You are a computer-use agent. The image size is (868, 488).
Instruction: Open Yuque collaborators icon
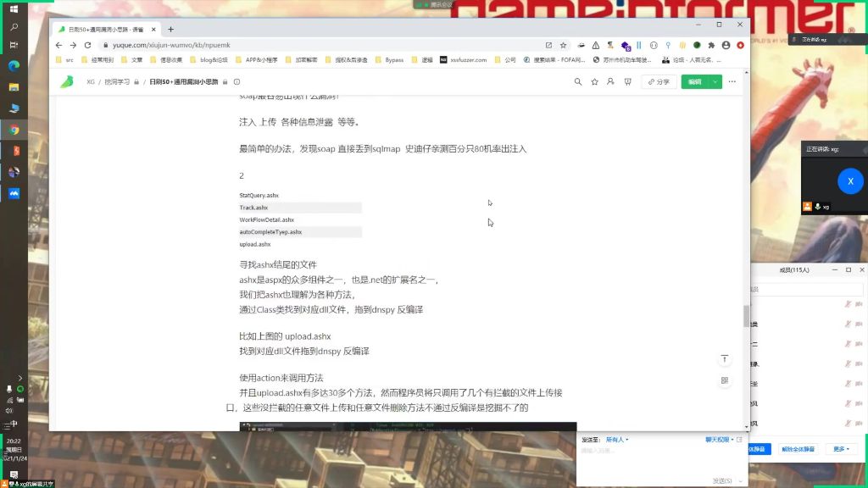click(x=610, y=82)
